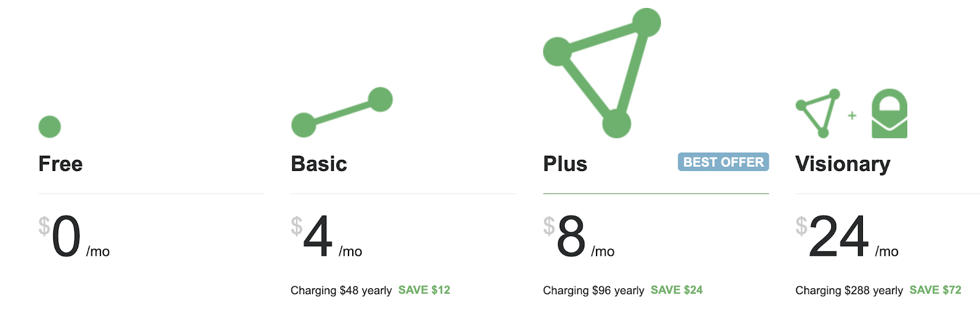
Task: Click the $8 /mo price
Action: pyautogui.click(x=579, y=236)
